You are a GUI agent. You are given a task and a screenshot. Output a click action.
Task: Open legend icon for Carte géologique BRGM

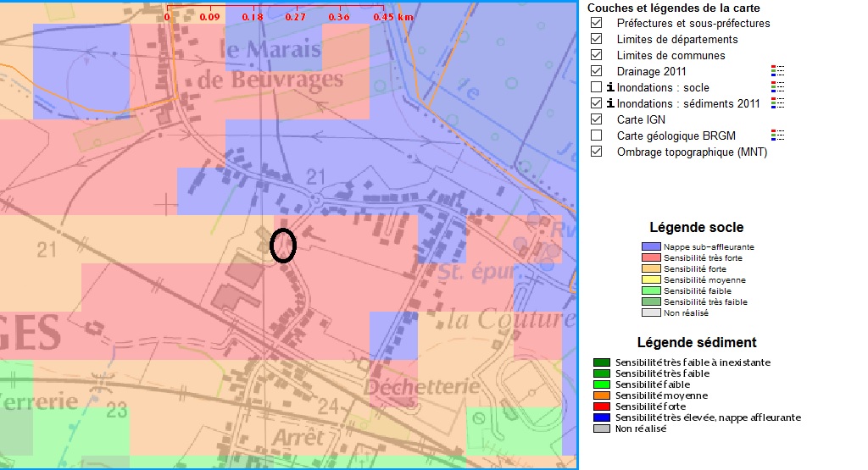point(777,135)
